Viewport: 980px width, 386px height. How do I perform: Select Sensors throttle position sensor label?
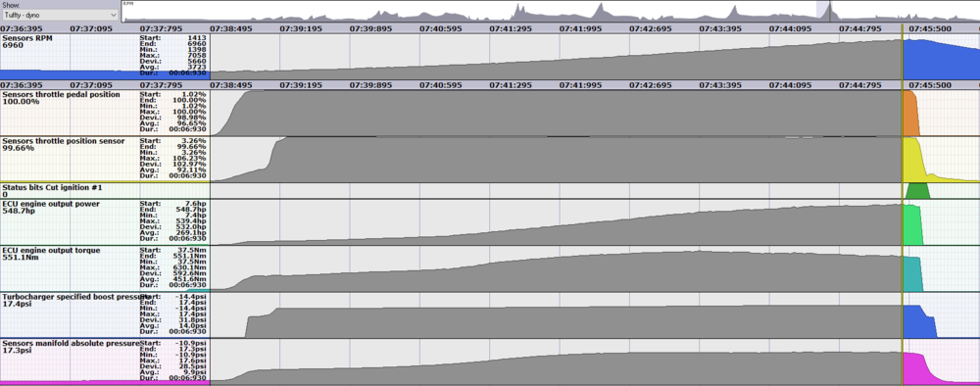pos(63,141)
